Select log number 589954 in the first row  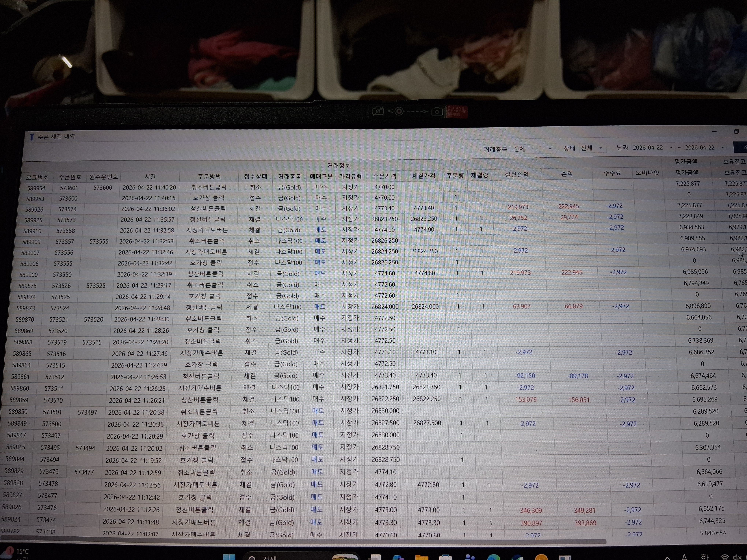click(36, 188)
